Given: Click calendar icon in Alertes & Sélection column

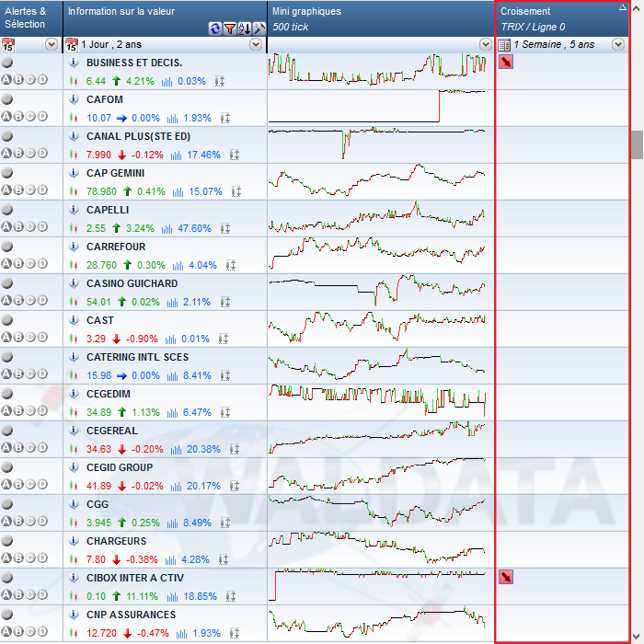Looking at the screenshot, I should tap(7, 44).
